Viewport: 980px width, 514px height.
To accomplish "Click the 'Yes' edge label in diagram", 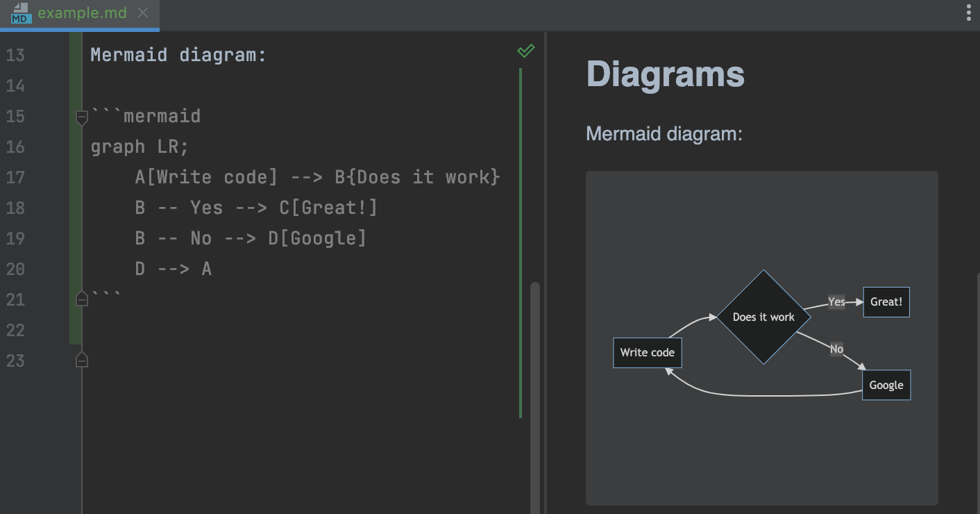I will point(837,301).
